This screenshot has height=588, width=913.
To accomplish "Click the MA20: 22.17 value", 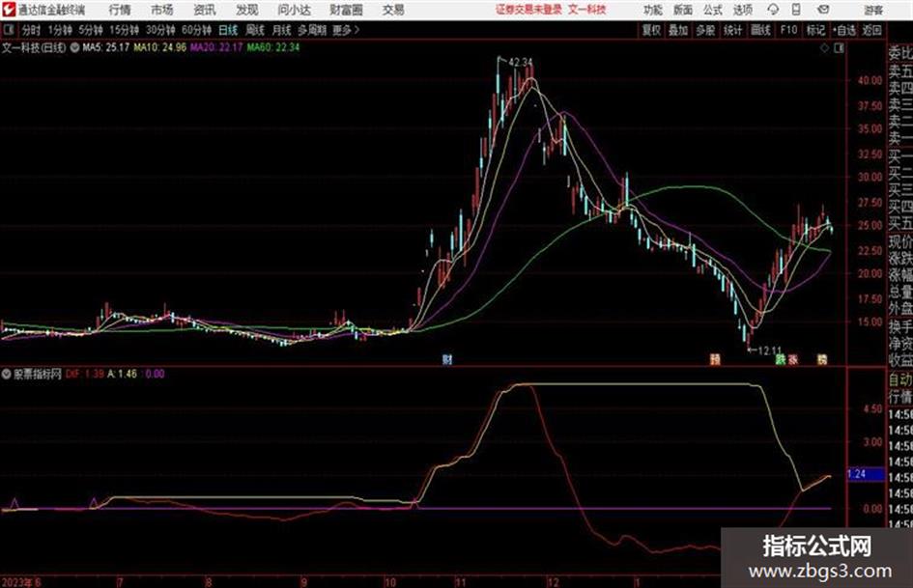I will pyautogui.click(x=216, y=47).
